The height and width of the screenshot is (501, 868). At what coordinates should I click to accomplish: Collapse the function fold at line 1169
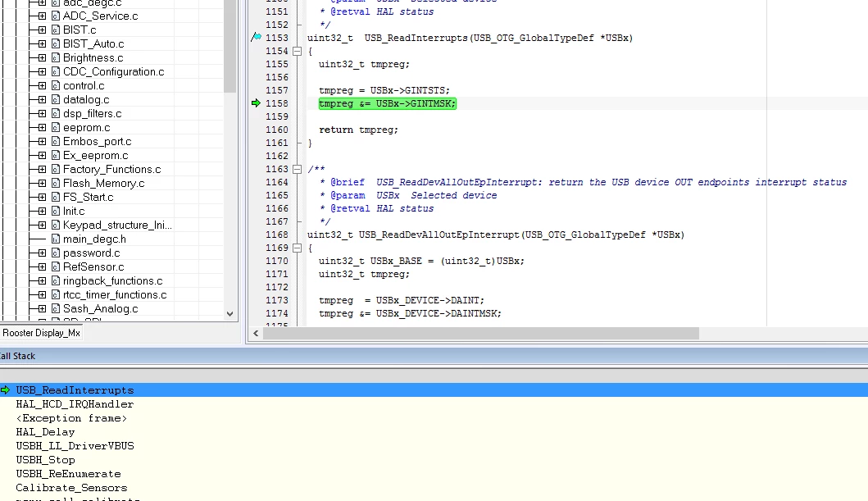[x=298, y=248]
